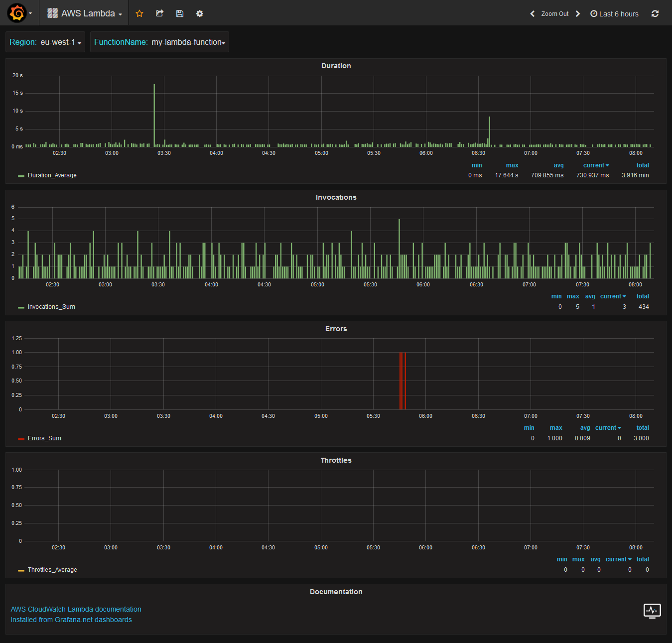The image size is (672, 643).
Task: Sort Duration legend by avg column
Action: click(559, 165)
